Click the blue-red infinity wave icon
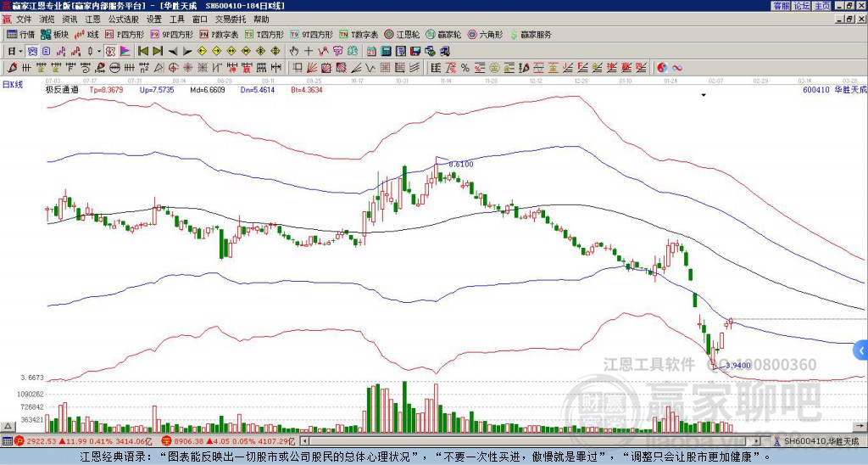This screenshot has width=868, height=465. (677, 68)
